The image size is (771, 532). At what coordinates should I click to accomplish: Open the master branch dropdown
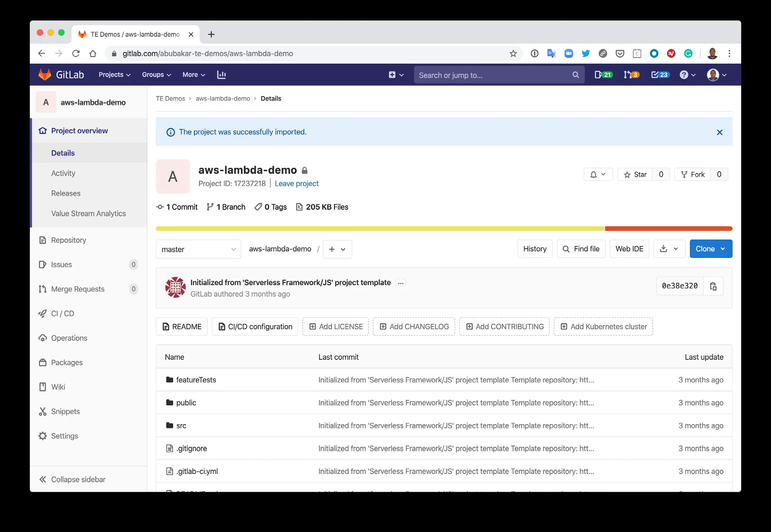pyautogui.click(x=198, y=249)
